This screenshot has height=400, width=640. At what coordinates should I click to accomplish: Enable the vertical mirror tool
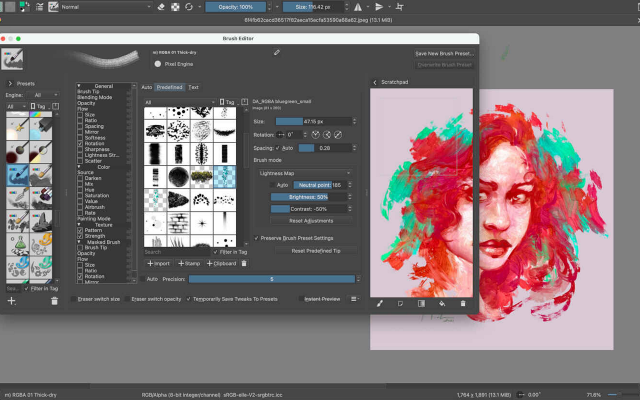[379, 7]
